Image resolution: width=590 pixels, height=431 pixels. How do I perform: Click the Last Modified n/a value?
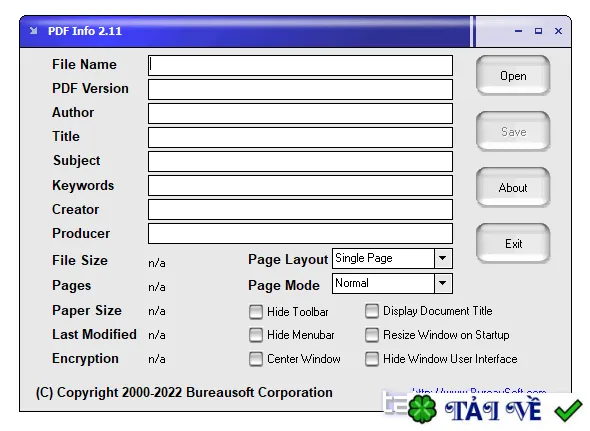(x=157, y=335)
